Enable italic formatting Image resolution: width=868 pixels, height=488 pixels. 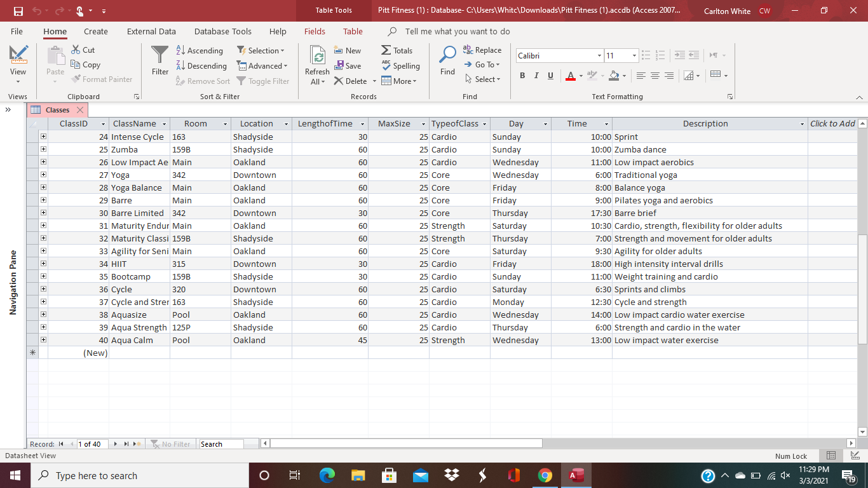[536, 75]
